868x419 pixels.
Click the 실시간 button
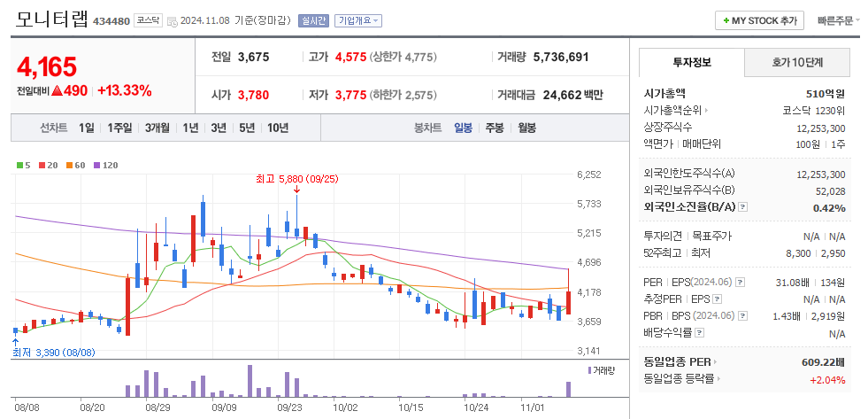[x=313, y=20]
